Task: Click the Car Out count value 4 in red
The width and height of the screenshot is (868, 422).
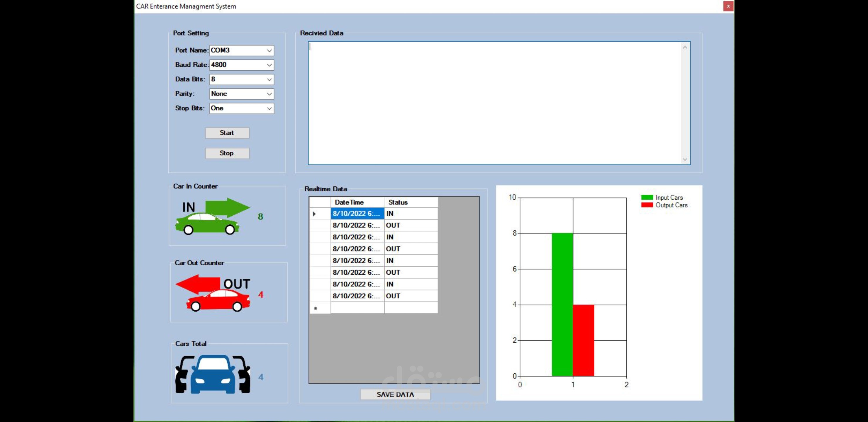Action: coord(261,295)
